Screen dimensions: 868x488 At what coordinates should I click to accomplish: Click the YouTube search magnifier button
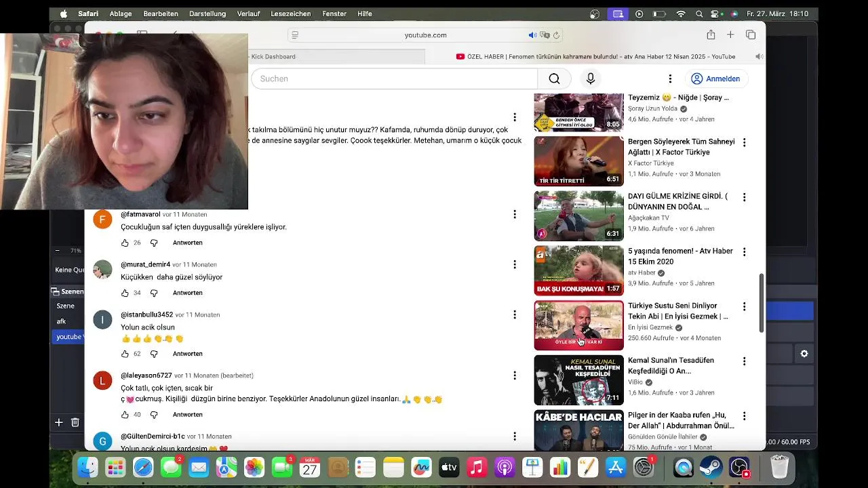(554, 79)
